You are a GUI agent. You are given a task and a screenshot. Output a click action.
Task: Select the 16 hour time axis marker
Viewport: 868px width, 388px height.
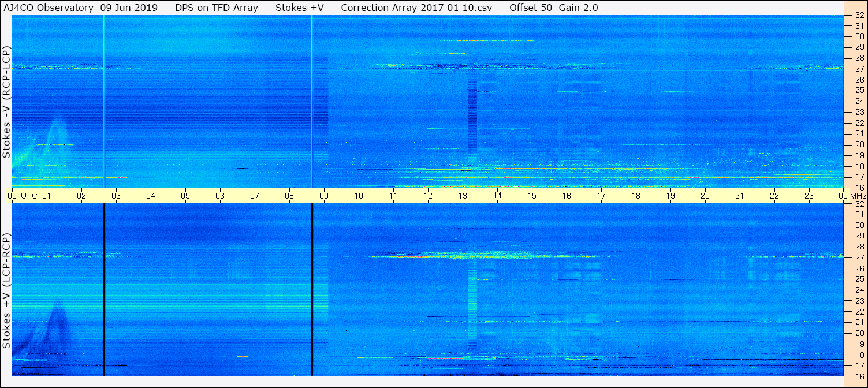tap(567, 196)
